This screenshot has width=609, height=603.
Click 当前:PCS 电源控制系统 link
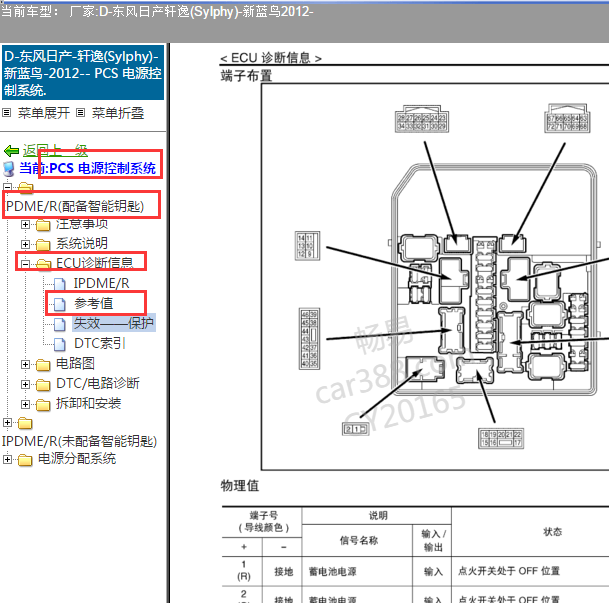tap(88, 169)
